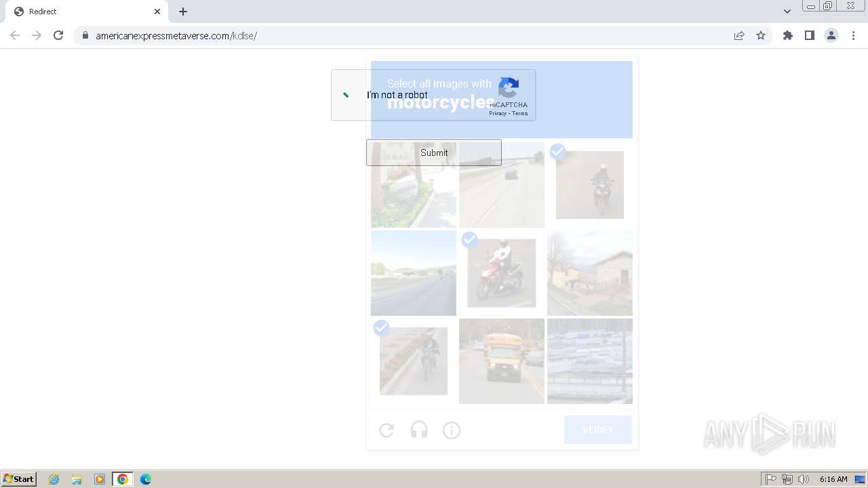Deselect the red motorcycle image
Image resolution: width=868 pixels, height=488 pixels.
tap(502, 273)
